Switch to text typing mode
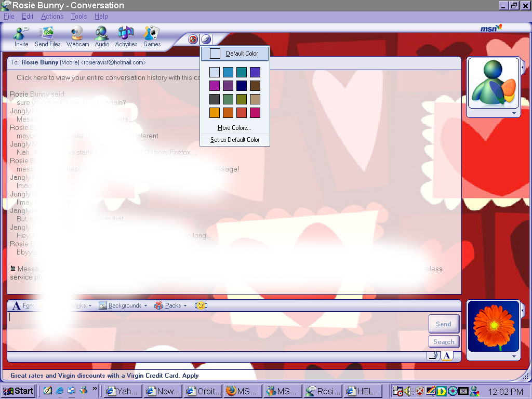 [447, 356]
